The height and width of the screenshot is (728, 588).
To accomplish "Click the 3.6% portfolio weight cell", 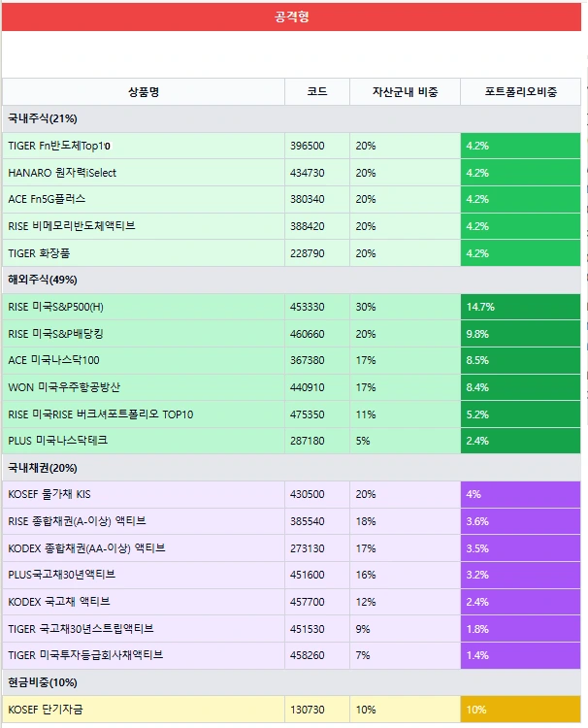I will (x=521, y=521).
